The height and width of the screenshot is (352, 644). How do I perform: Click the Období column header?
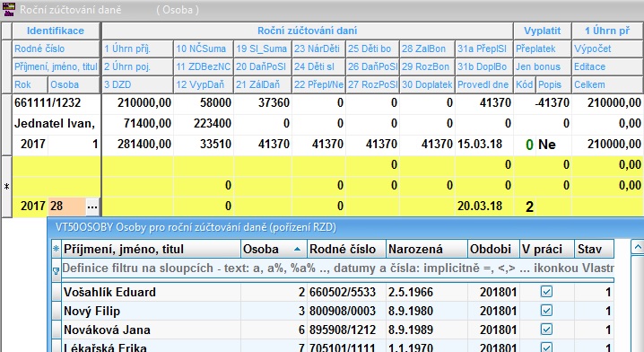pyautogui.click(x=493, y=250)
